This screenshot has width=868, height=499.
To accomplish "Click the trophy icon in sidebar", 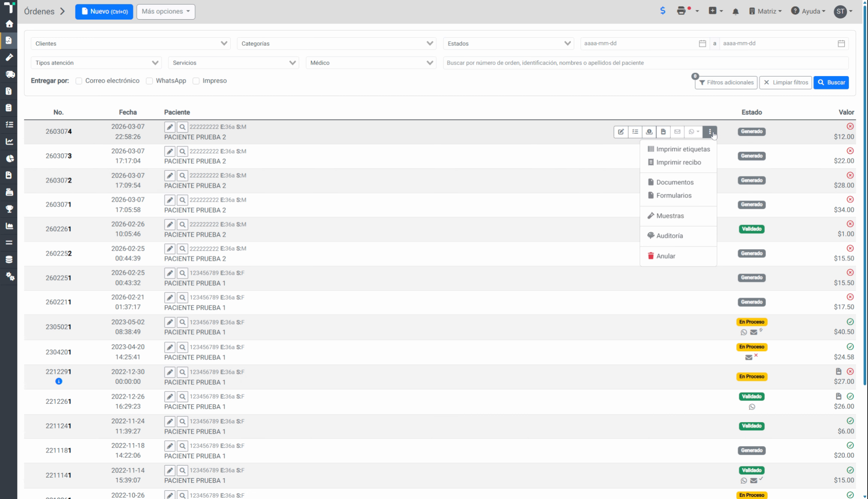I will click(x=9, y=209).
